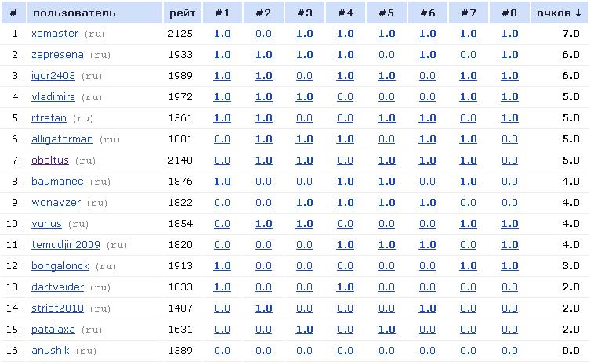Open patalaxa's round #3 result 1.0
The image size is (594, 364).
coord(304,330)
